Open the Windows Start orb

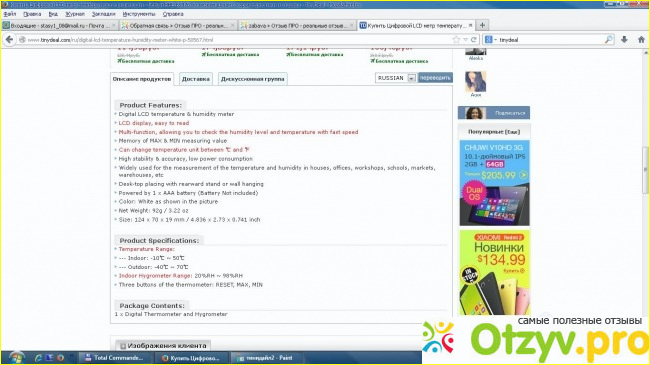point(17,358)
